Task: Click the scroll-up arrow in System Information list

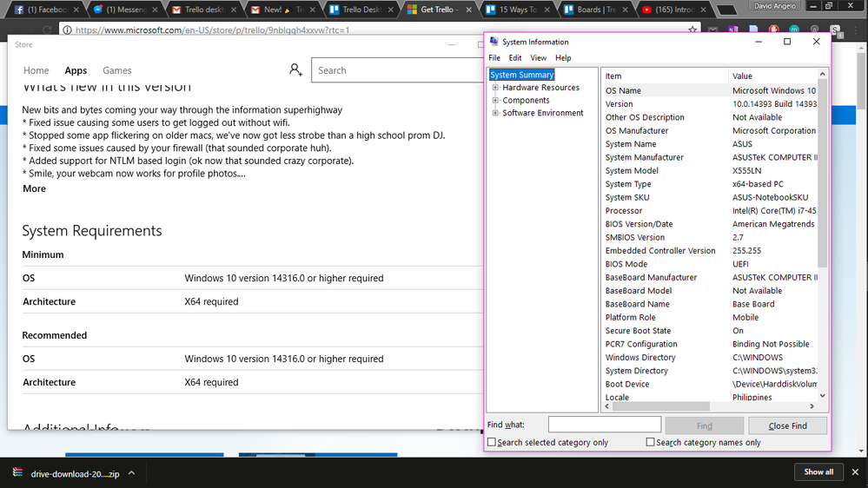Action: (822, 74)
